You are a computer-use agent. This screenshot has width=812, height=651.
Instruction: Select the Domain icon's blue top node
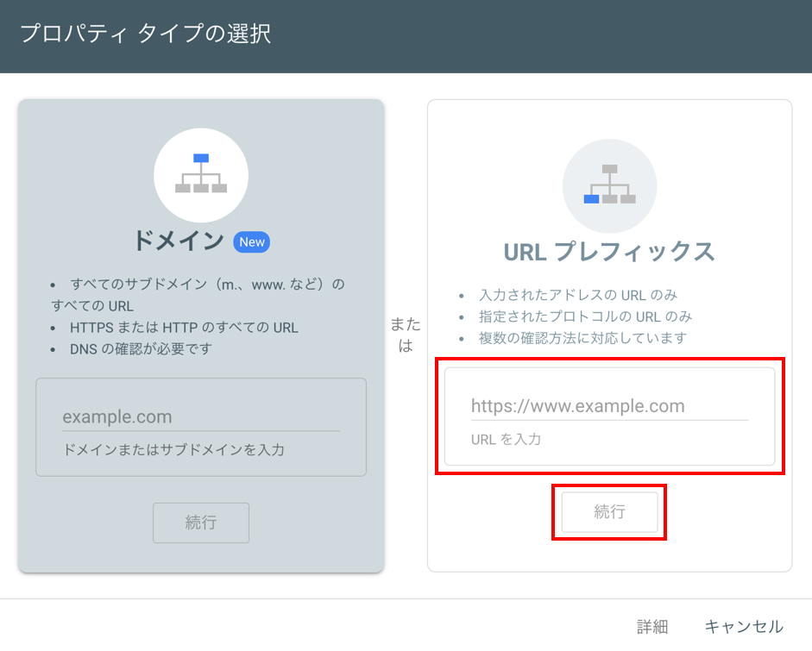pos(201,158)
